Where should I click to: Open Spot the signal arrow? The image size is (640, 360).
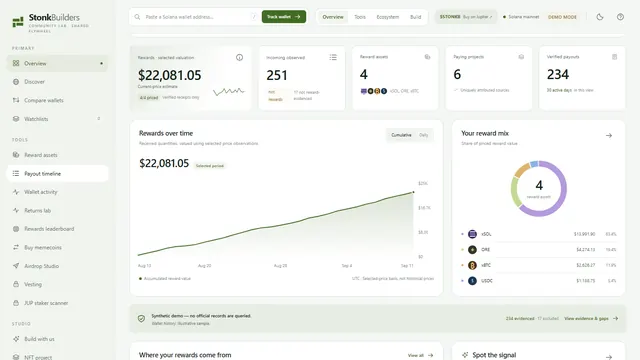click(x=609, y=357)
